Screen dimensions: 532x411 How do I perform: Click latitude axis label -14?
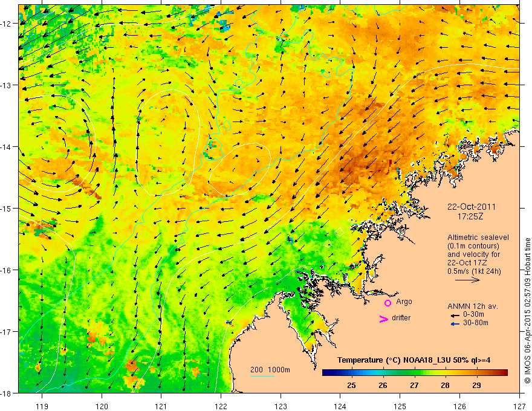pyautogui.click(x=7, y=147)
